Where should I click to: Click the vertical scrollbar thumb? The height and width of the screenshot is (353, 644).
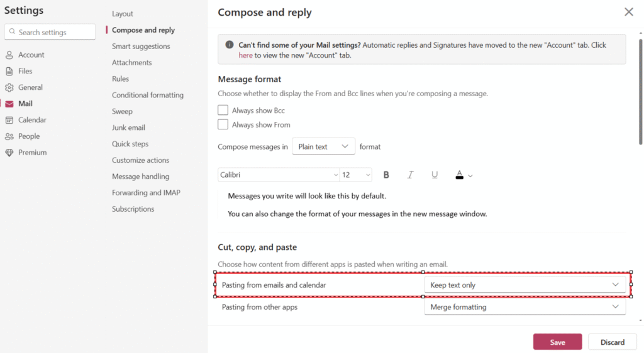[641, 92]
